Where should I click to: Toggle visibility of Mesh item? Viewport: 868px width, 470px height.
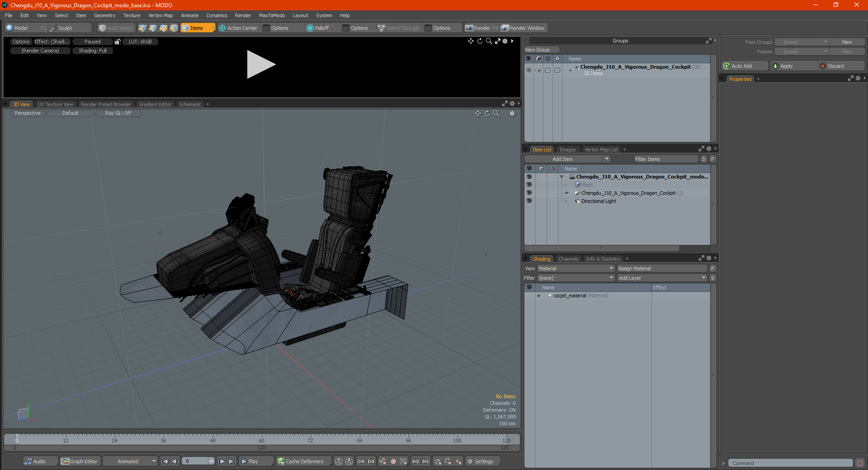click(x=529, y=185)
